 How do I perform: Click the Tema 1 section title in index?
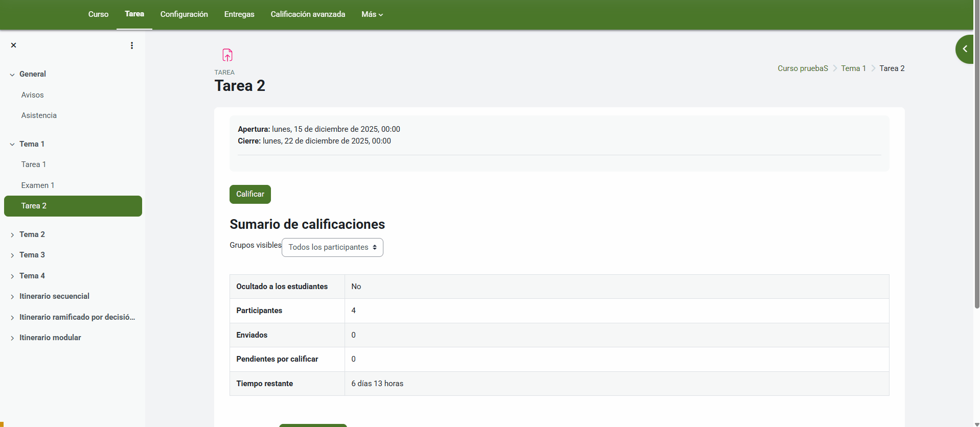tap(32, 144)
